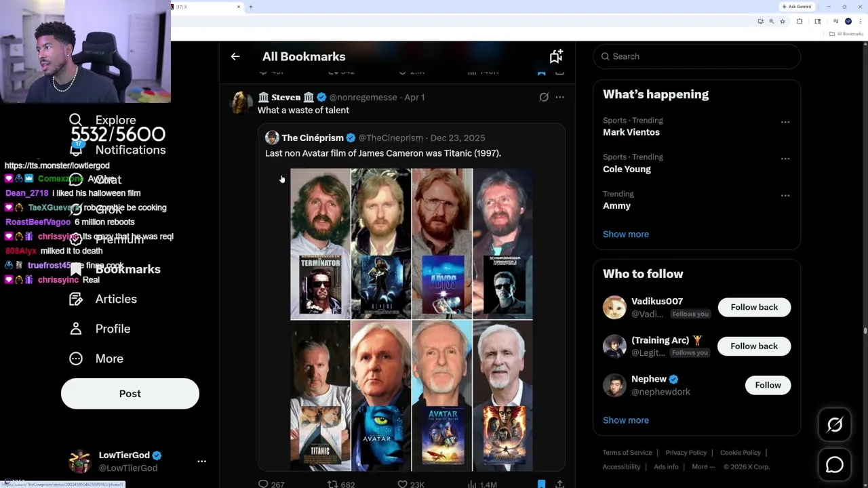Follow back Vadikus007
This screenshot has width=868, height=488.
[754, 307]
